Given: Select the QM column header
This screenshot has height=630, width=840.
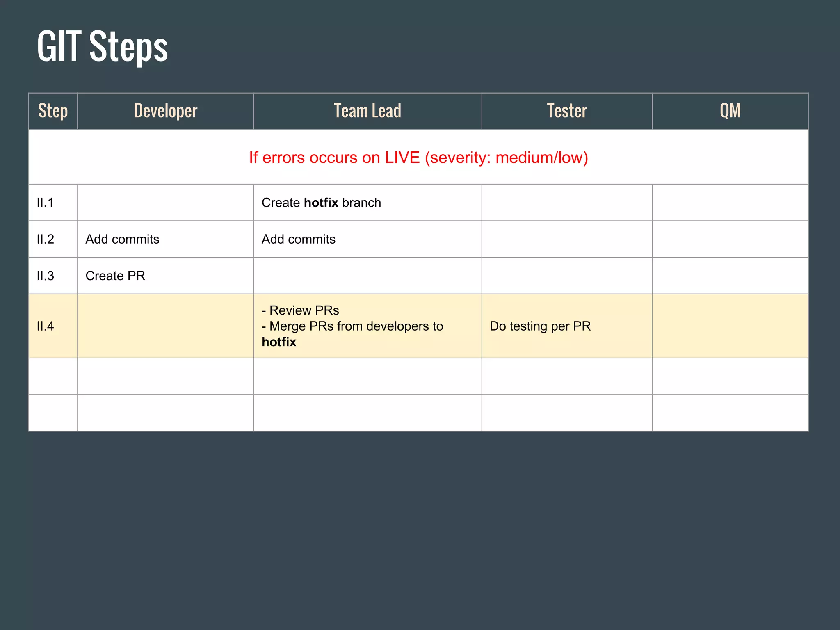Looking at the screenshot, I should 730,111.
